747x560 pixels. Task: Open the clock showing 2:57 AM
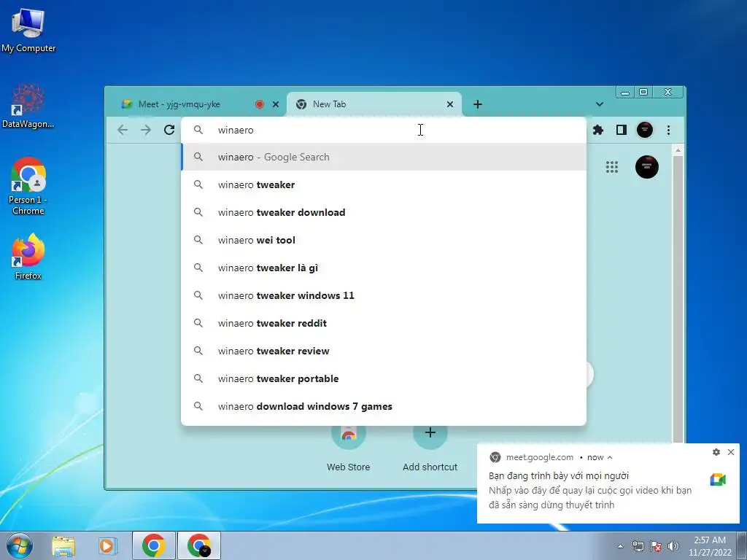tap(710, 546)
